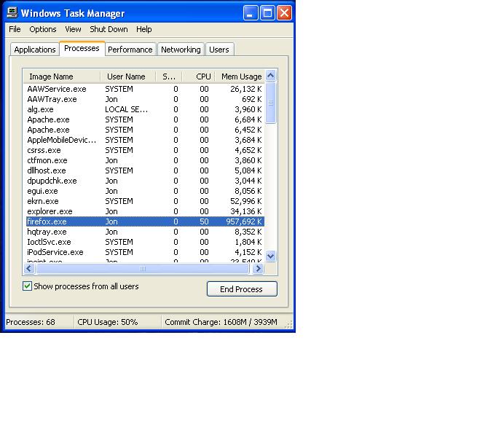Expand the View menu

(73, 29)
